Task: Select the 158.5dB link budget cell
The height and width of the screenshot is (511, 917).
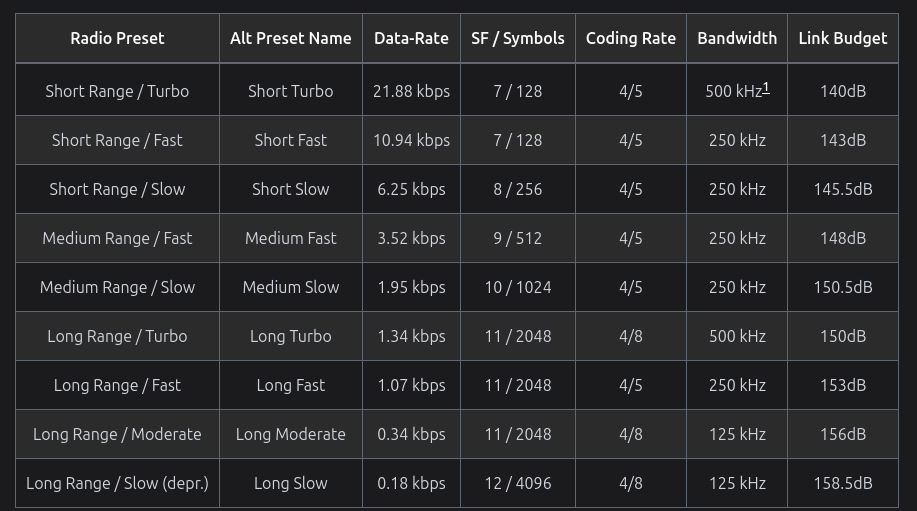Action: [x=842, y=483]
